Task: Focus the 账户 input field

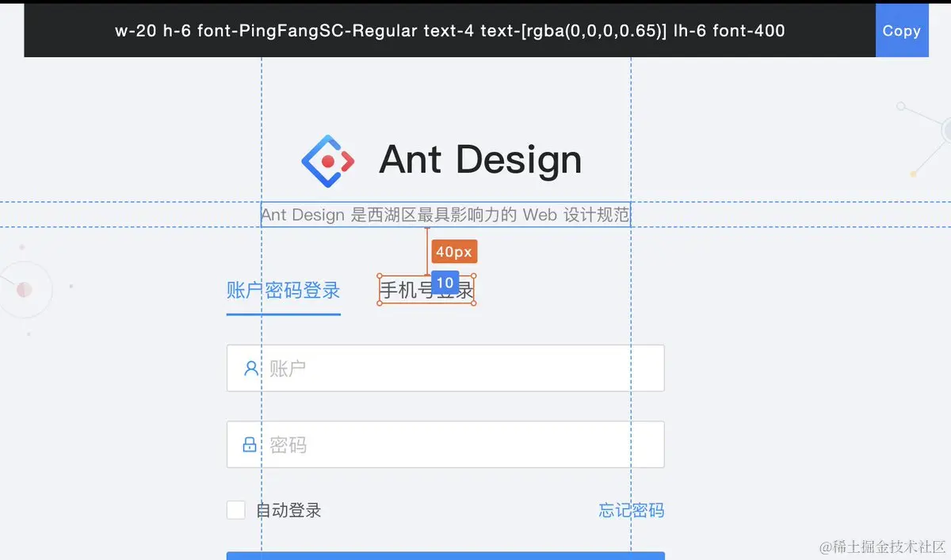Action: [x=445, y=368]
